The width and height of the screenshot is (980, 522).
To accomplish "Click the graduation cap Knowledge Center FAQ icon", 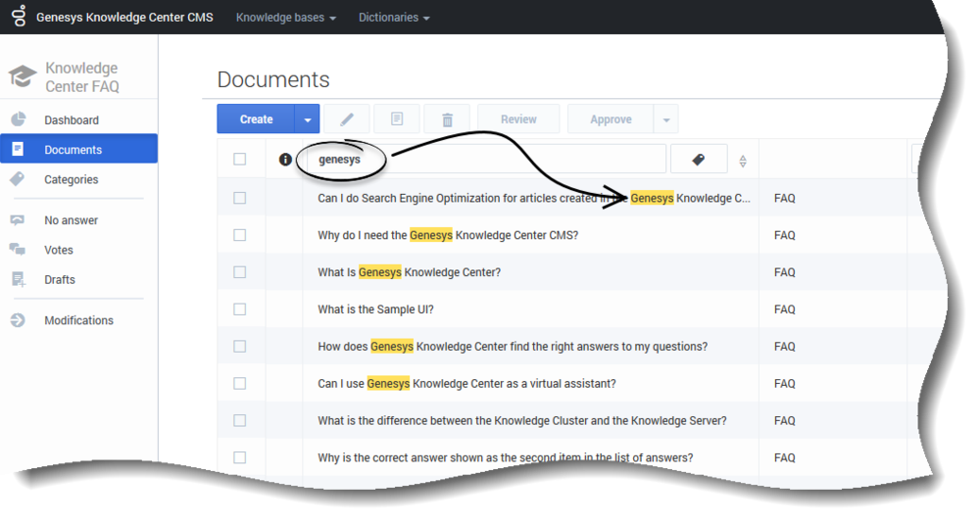I will coord(23,76).
